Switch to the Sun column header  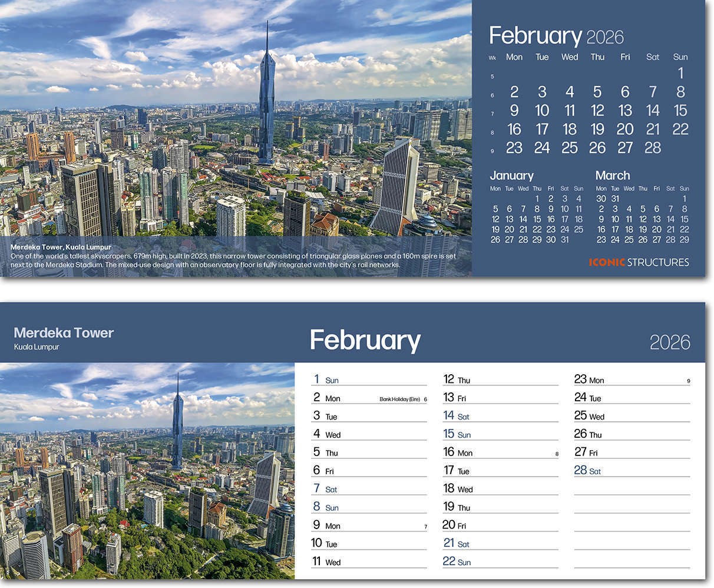[x=680, y=57]
